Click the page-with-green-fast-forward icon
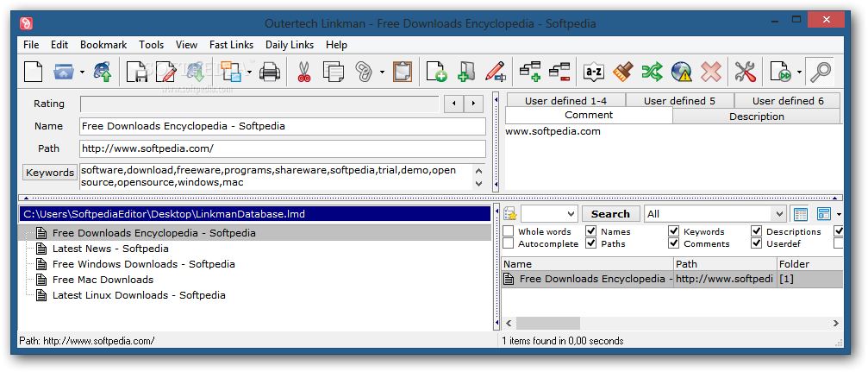Viewport: 868px width, 372px height. [781, 72]
